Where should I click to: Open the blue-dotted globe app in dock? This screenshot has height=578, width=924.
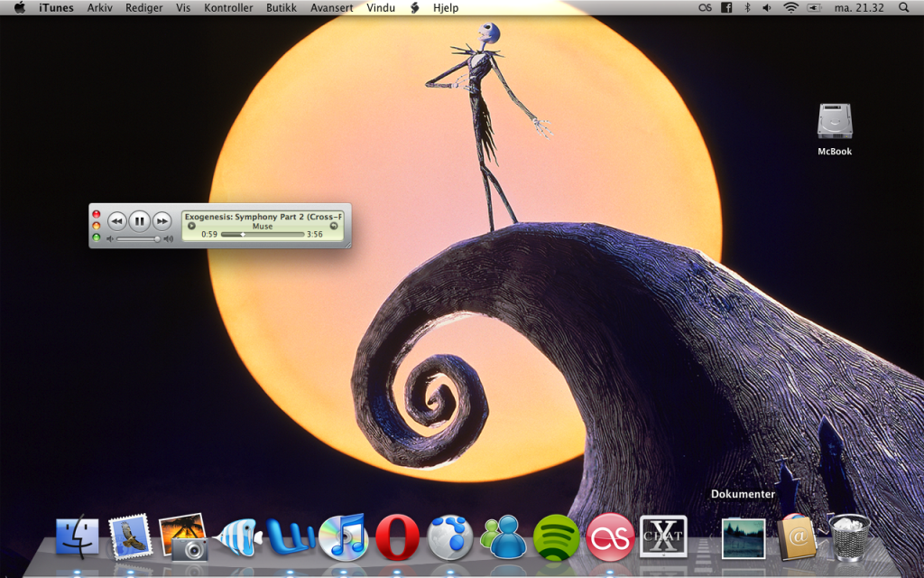click(450, 537)
